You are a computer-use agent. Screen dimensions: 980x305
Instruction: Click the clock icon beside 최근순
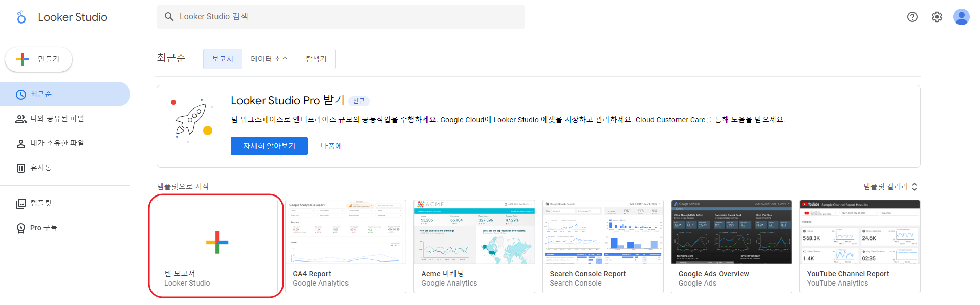(21, 95)
